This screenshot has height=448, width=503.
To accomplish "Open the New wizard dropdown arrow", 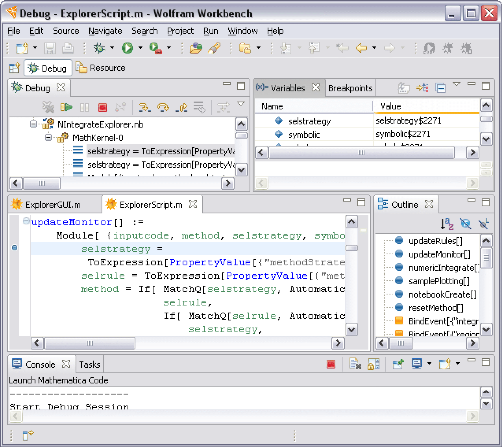I will [x=35, y=48].
